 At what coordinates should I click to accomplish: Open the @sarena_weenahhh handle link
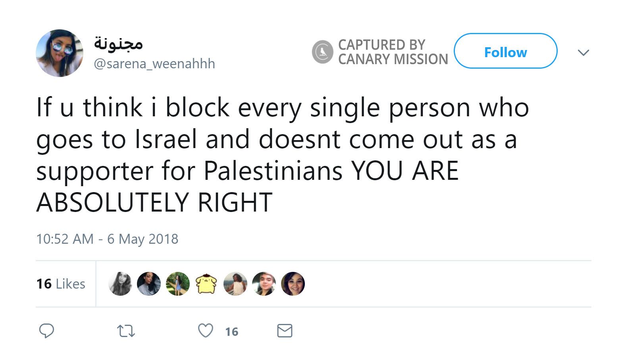154,64
